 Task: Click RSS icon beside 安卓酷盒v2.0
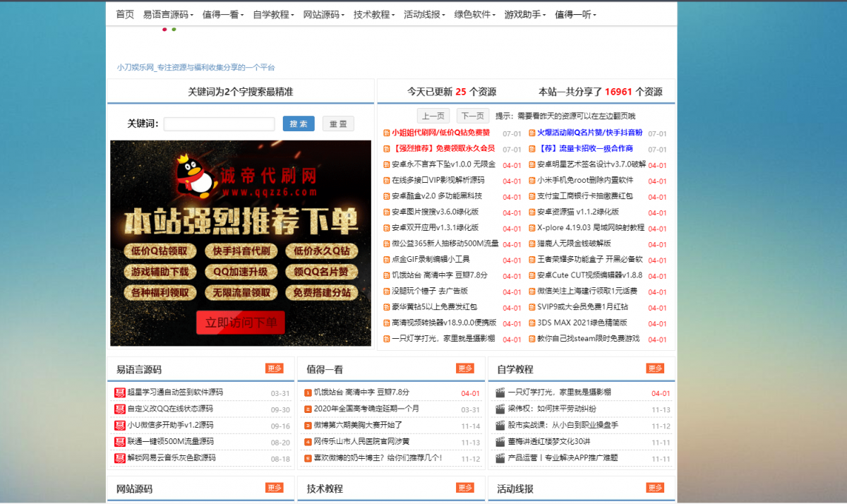tap(386, 196)
